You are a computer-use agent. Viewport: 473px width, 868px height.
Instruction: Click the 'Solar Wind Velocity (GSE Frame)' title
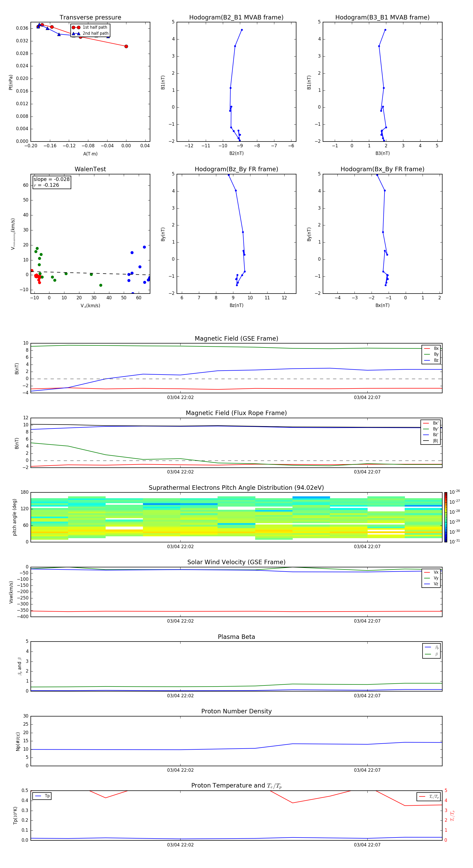coord(236,562)
